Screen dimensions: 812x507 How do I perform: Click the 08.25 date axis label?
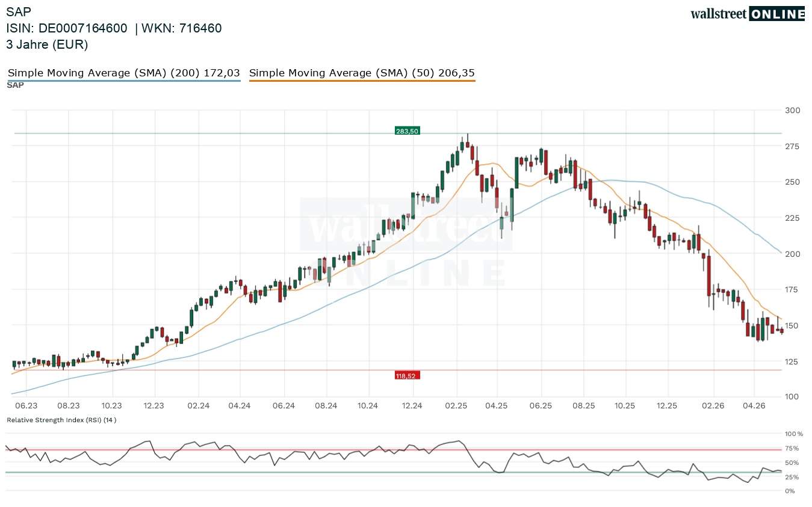pyautogui.click(x=583, y=407)
